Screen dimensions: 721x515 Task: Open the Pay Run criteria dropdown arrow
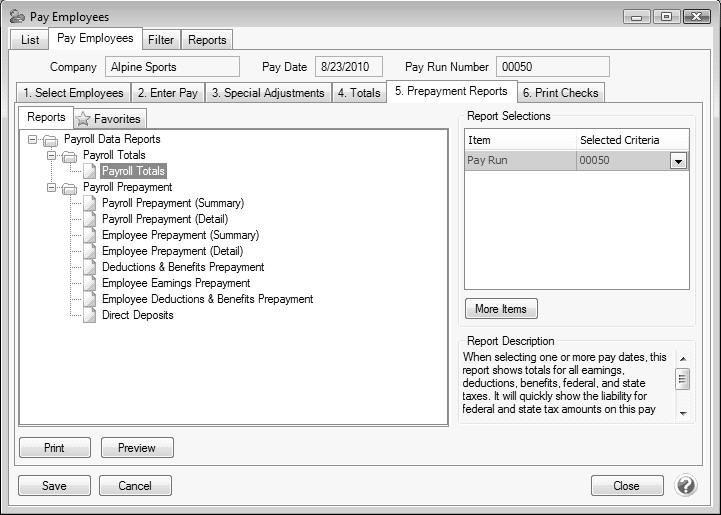678,161
